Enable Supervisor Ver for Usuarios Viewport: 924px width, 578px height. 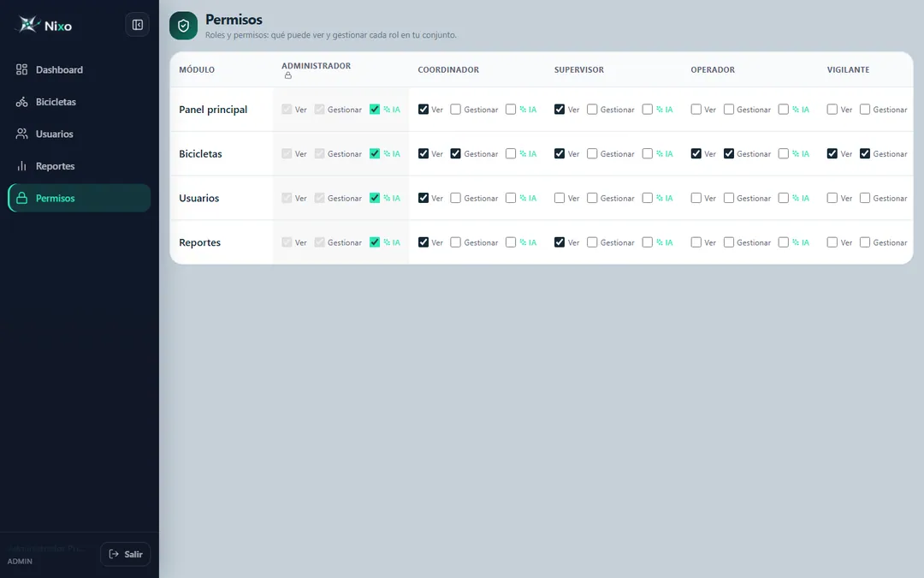(x=560, y=198)
